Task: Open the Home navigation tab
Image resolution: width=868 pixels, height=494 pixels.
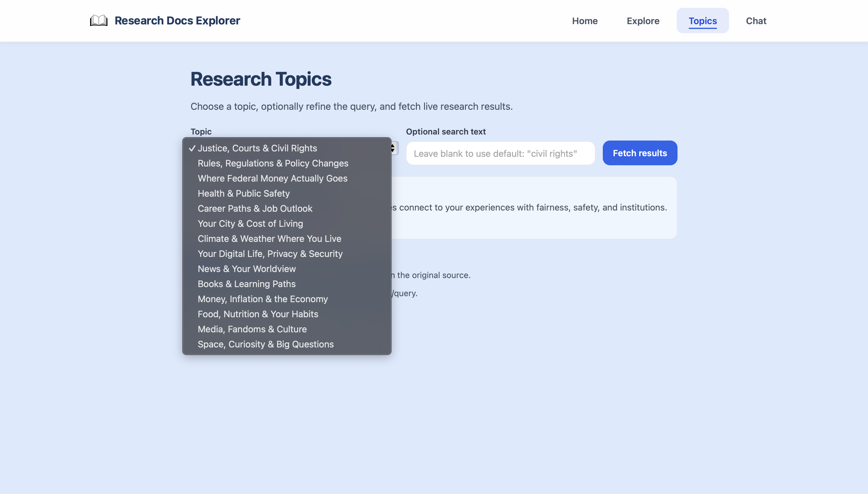Action: [x=585, y=21]
